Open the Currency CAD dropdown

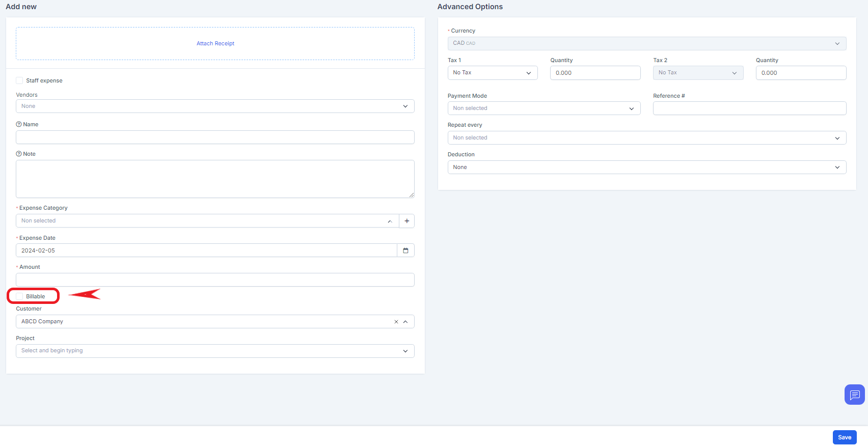pyautogui.click(x=647, y=43)
